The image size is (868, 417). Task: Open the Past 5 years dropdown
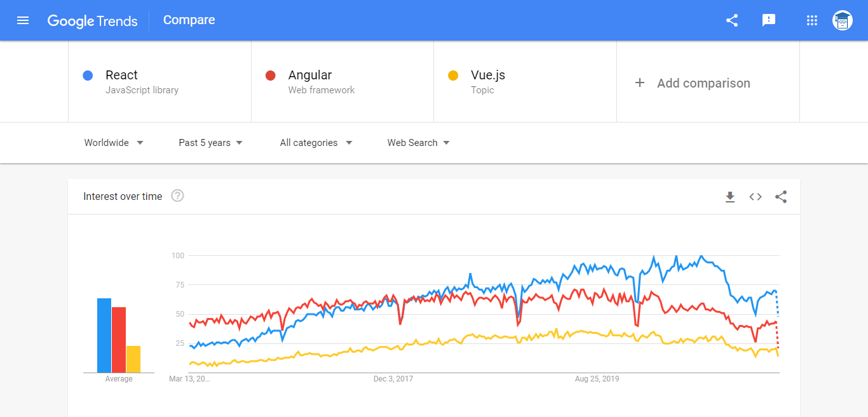pos(211,143)
